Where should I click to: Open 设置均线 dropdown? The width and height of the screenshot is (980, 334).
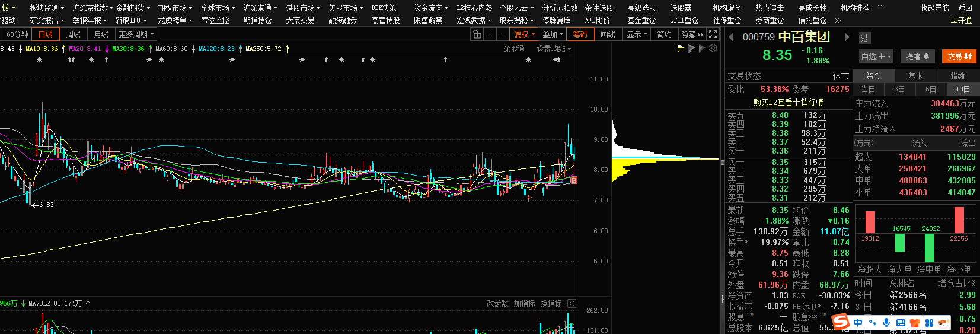tap(554, 49)
